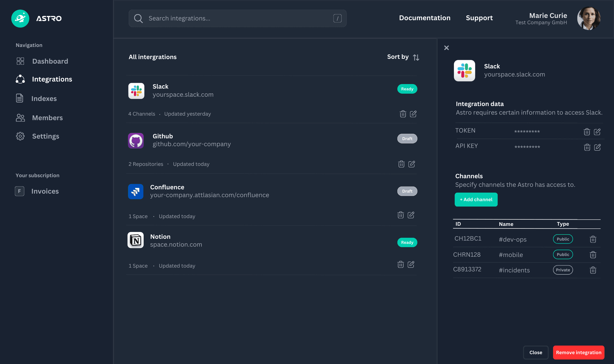Viewport: 614px width, 364px height.
Task: Click the Notion integration logo
Action: (x=136, y=240)
